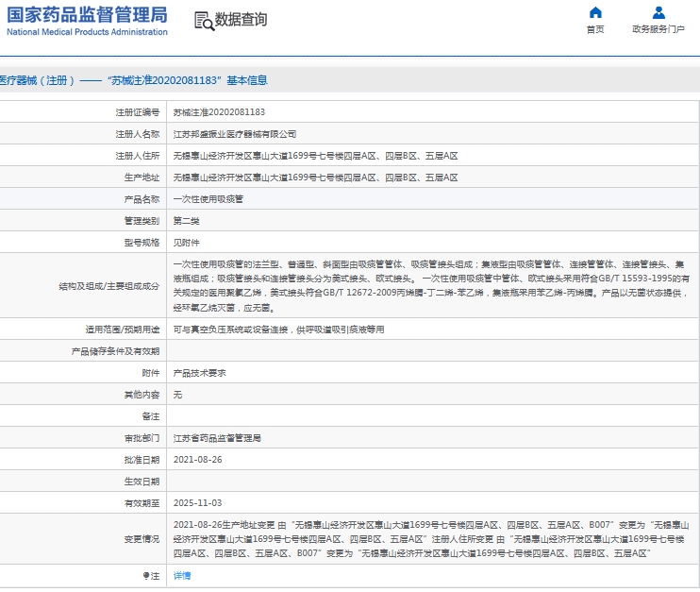Select page heading 苏械注准20202081183 基本信息
This screenshot has width=700, height=592.
[x=133, y=80]
